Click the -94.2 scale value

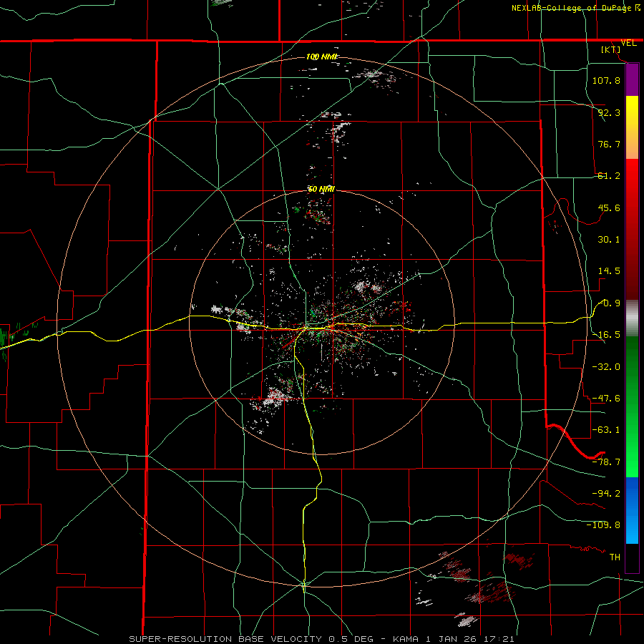pyautogui.click(x=606, y=493)
